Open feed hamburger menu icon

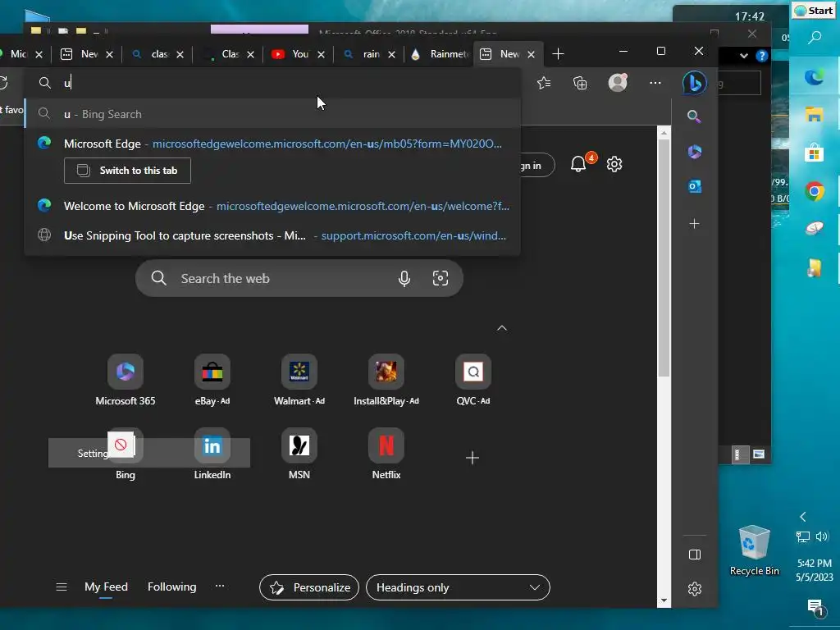(x=62, y=587)
